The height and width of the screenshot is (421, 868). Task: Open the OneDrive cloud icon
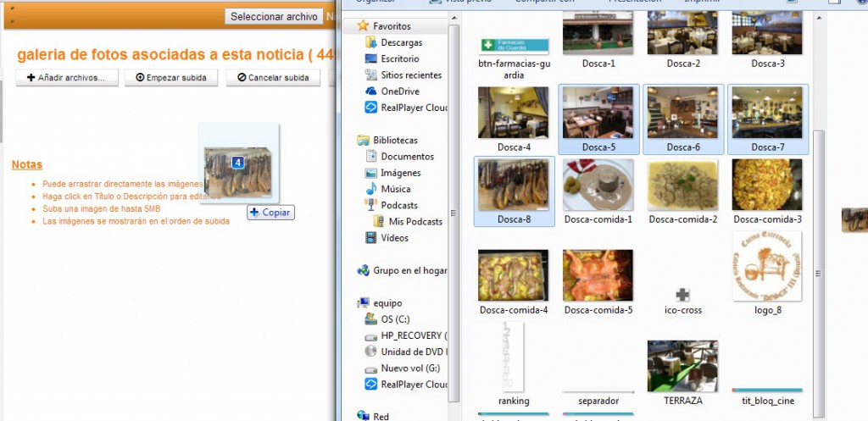point(371,91)
